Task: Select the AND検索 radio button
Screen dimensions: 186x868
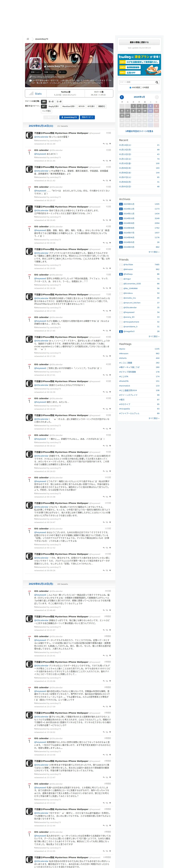Action: 130,88
